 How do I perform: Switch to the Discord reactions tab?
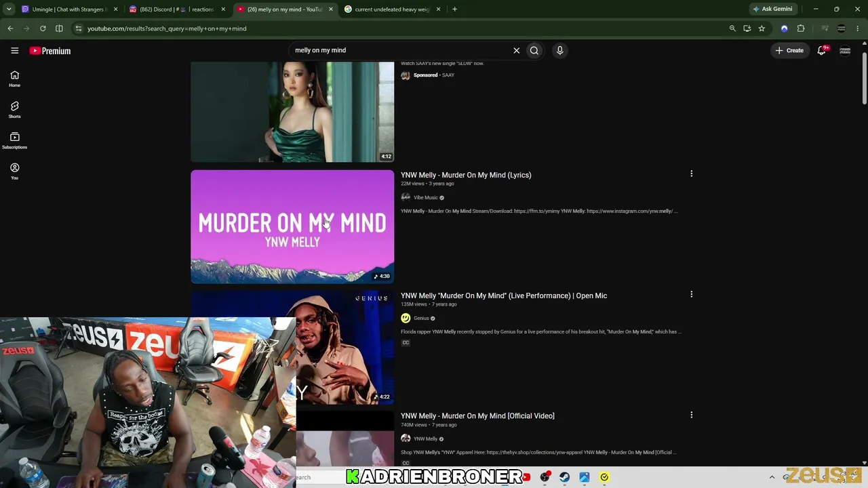[176, 9]
